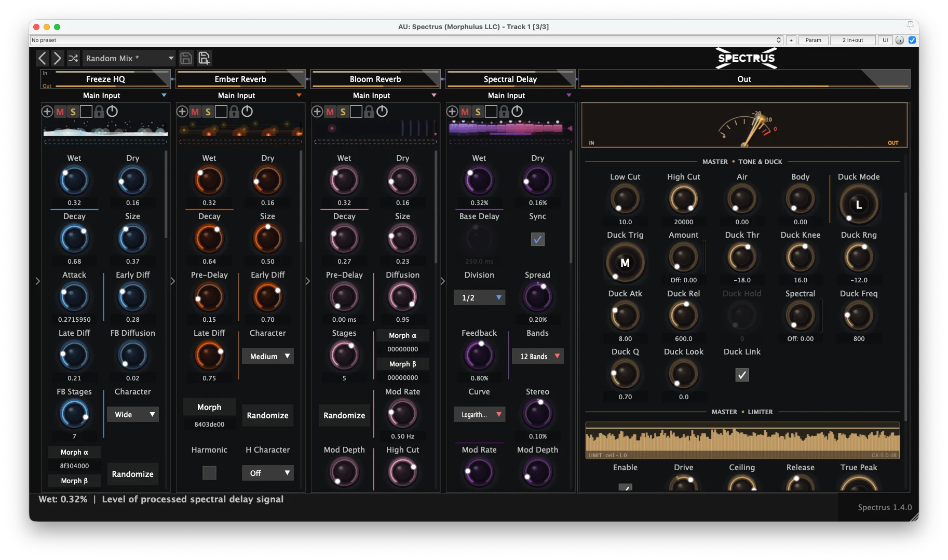This screenshot has width=948, height=560.
Task: Click the UI button in host bar
Action: pyautogui.click(x=885, y=40)
